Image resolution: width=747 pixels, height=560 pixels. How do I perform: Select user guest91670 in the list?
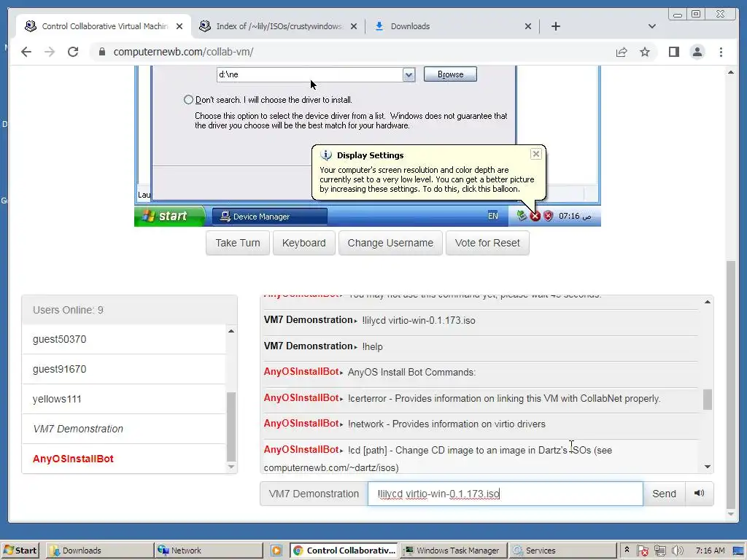(124, 369)
